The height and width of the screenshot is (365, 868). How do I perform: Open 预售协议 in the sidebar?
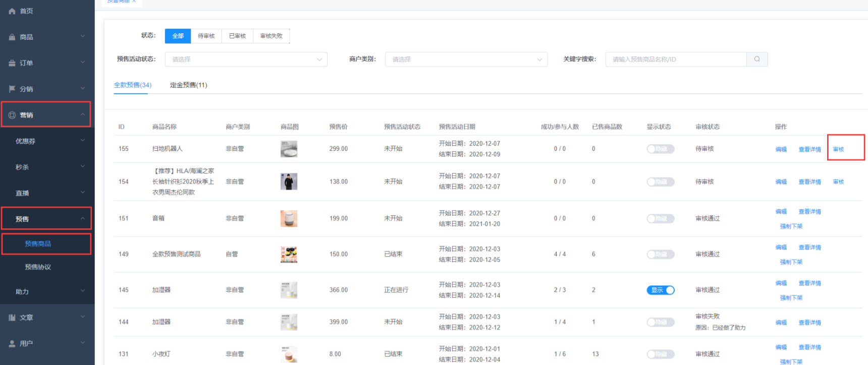pyautogui.click(x=38, y=267)
